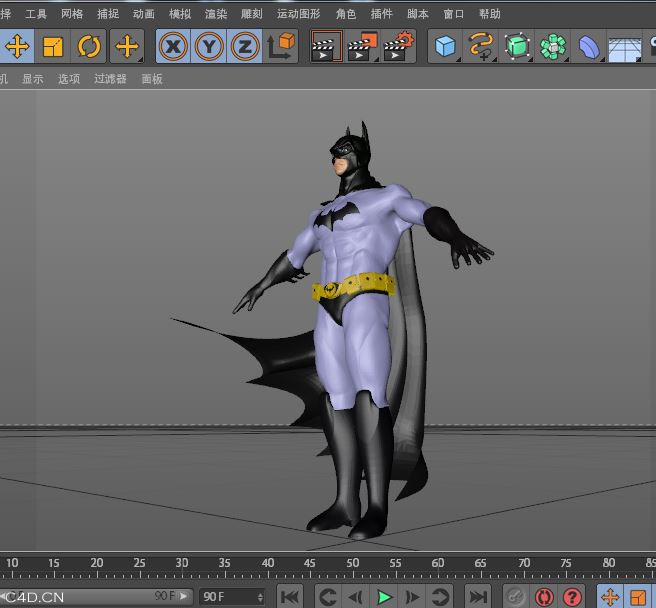Open the 动画 menu
The image size is (656, 608).
144,14
